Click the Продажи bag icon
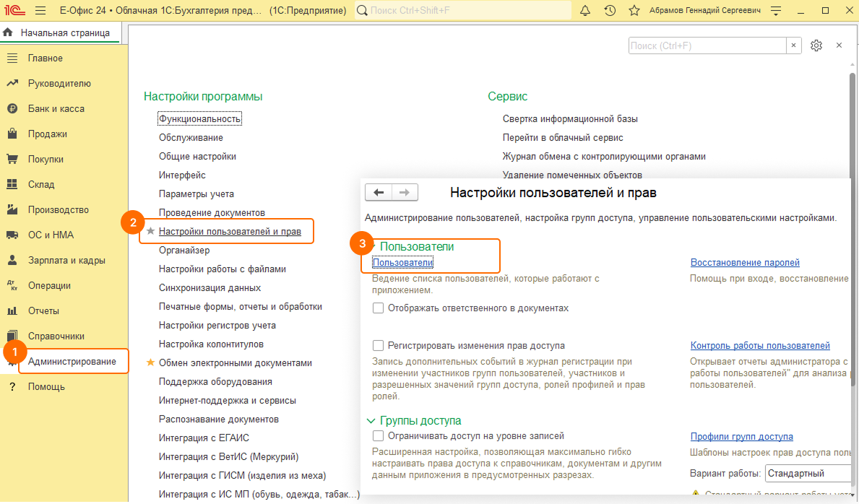The image size is (859, 504). 12,134
